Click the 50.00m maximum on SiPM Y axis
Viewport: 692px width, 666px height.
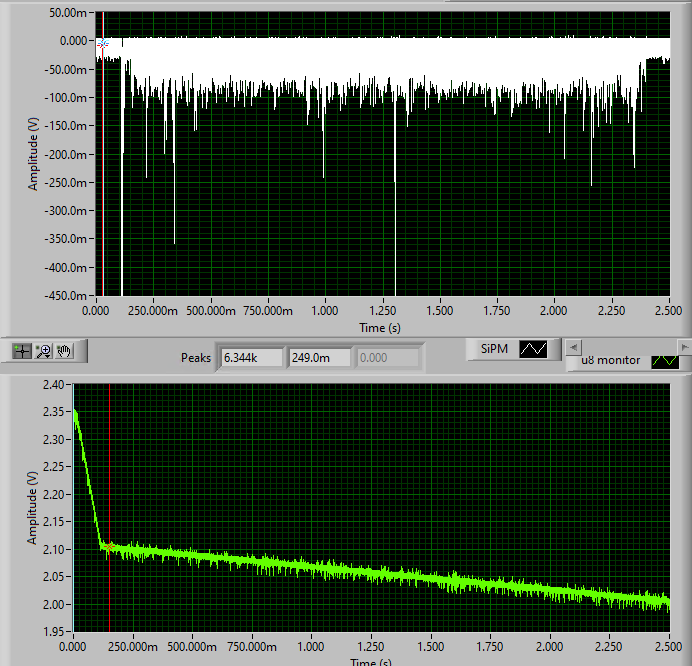tap(68, 13)
